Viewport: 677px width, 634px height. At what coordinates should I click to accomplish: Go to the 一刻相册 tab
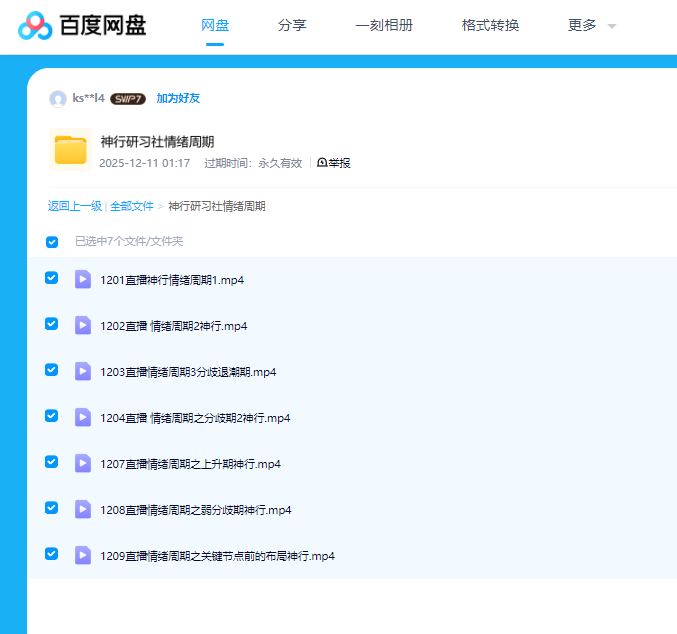[384, 26]
